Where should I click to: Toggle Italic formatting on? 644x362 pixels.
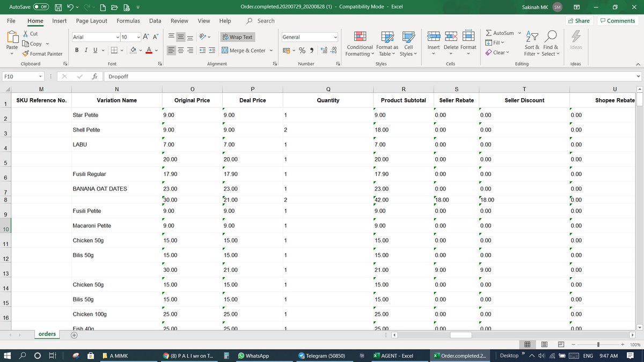tap(85, 49)
